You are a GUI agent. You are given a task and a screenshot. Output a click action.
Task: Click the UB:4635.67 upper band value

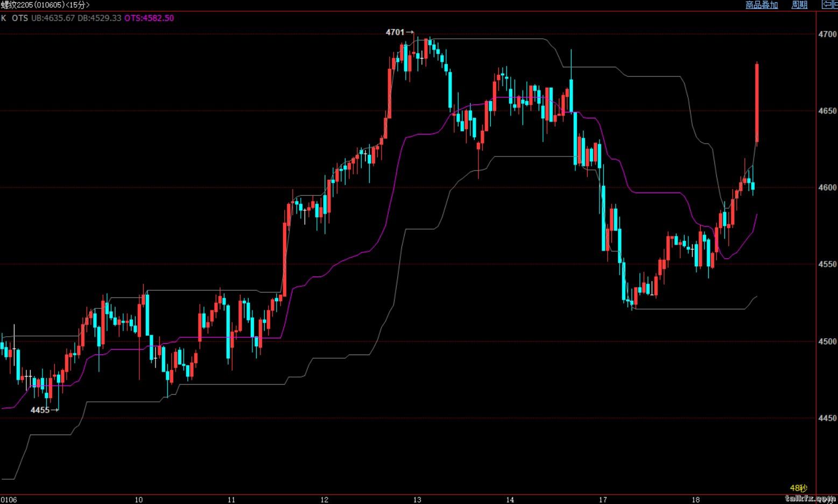(53, 18)
